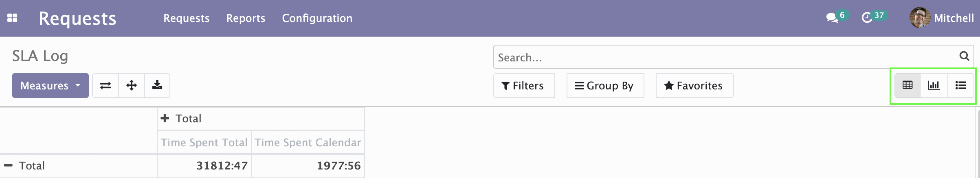Open the Group By dropdown
The image size is (980, 178).
pyautogui.click(x=605, y=85)
